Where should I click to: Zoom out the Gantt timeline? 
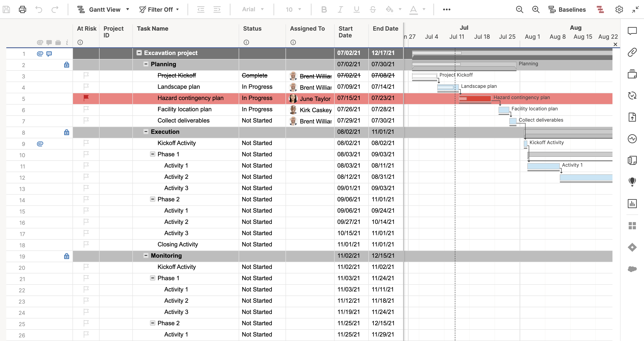pos(519,9)
